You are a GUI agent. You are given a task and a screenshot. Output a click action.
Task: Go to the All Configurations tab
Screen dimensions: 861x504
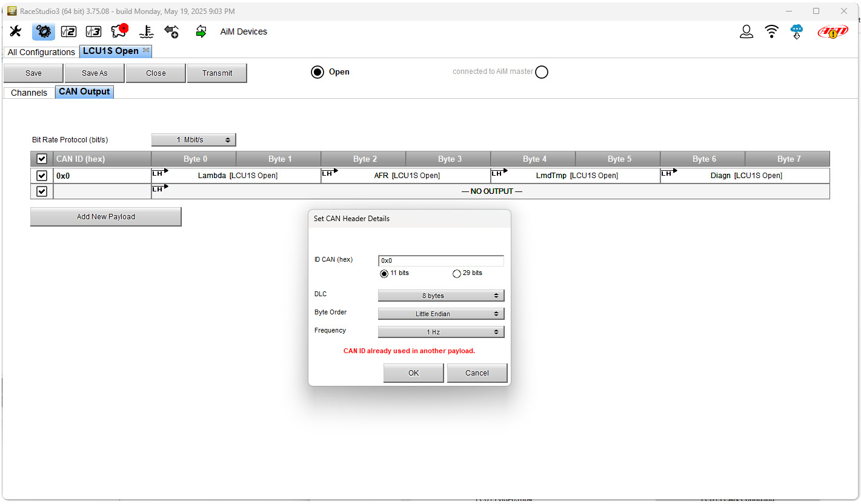point(41,52)
